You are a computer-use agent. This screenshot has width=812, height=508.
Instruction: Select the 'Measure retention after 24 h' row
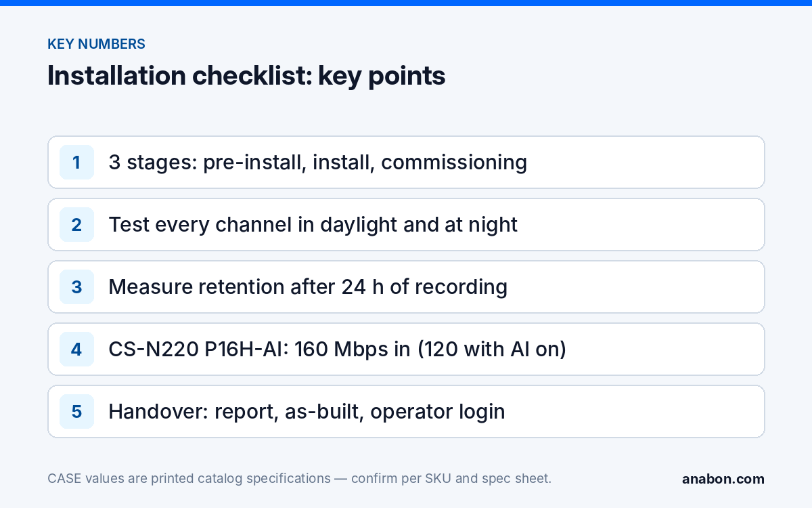click(406, 287)
